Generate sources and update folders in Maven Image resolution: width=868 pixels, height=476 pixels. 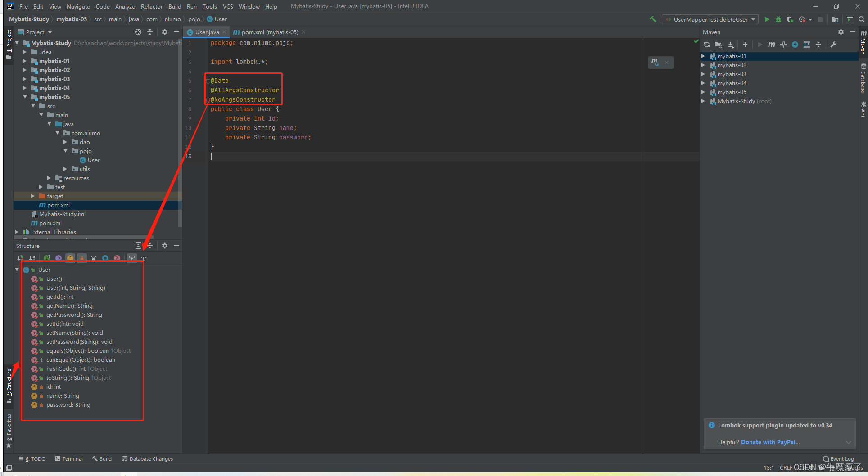point(719,45)
